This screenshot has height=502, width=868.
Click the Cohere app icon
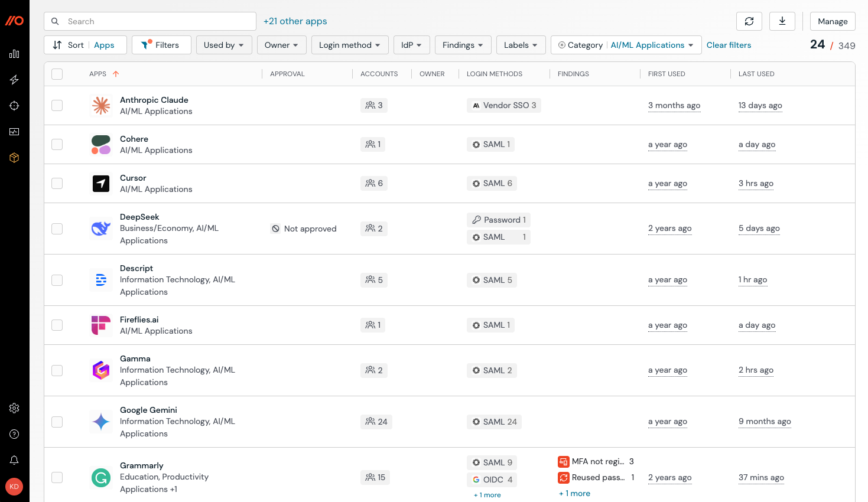click(101, 144)
